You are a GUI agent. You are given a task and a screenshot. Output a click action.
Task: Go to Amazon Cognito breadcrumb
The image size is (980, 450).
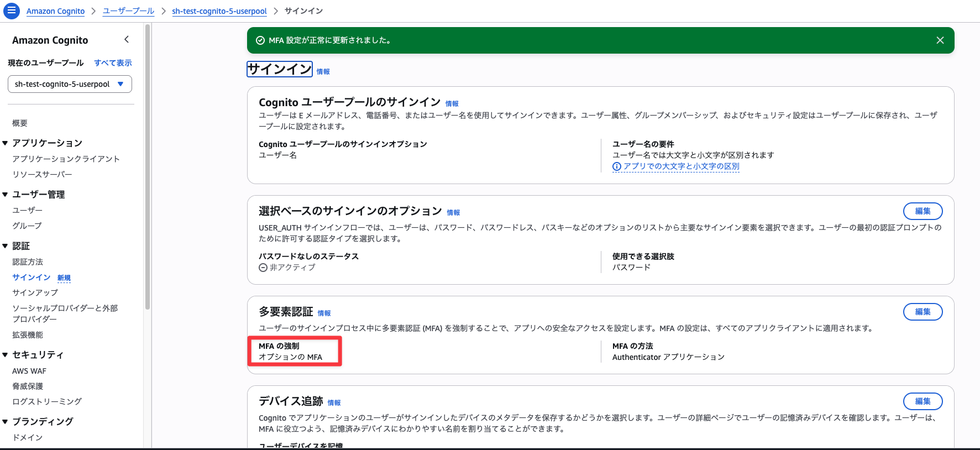click(55, 11)
